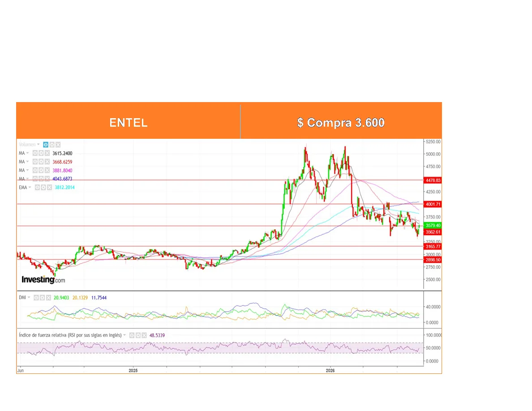The image size is (532, 411).
Task: Toggle visibility eye of the RSI indicator
Action: tap(132, 335)
